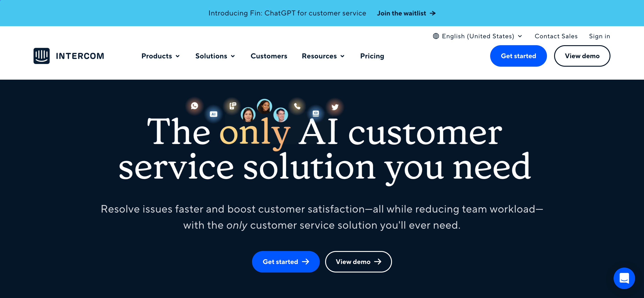Click the Twitter bird icon
This screenshot has width=644, height=298.
[x=335, y=107]
